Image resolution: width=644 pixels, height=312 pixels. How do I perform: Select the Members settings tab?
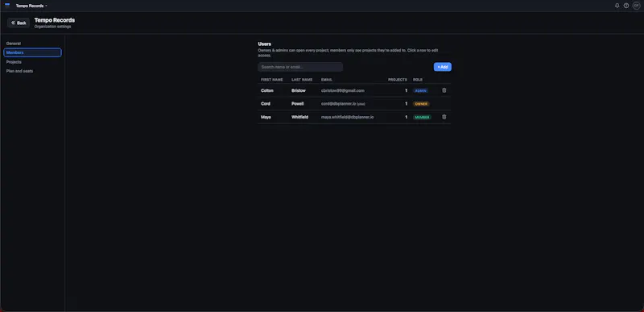32,52
